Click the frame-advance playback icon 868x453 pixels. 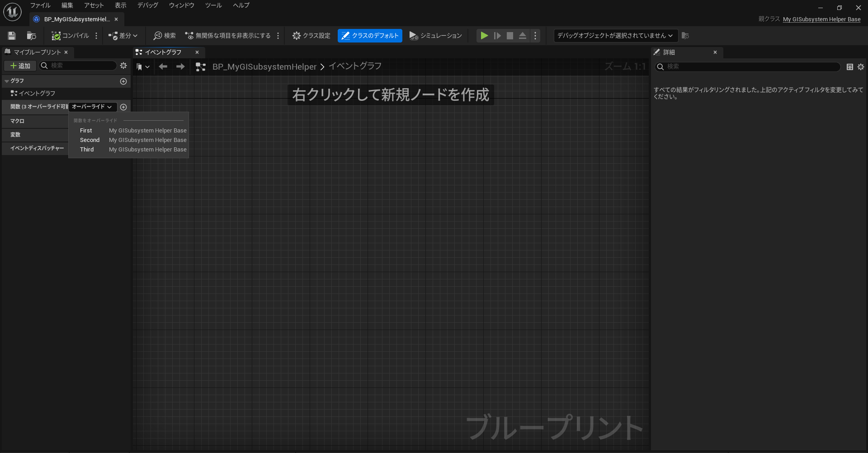point(497,36)
